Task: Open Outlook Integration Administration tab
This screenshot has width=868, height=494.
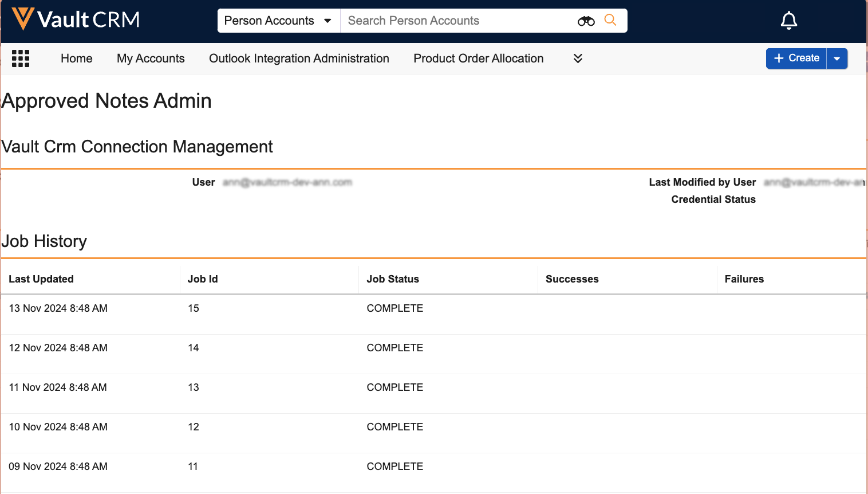Action: click(x=299, y=58)
